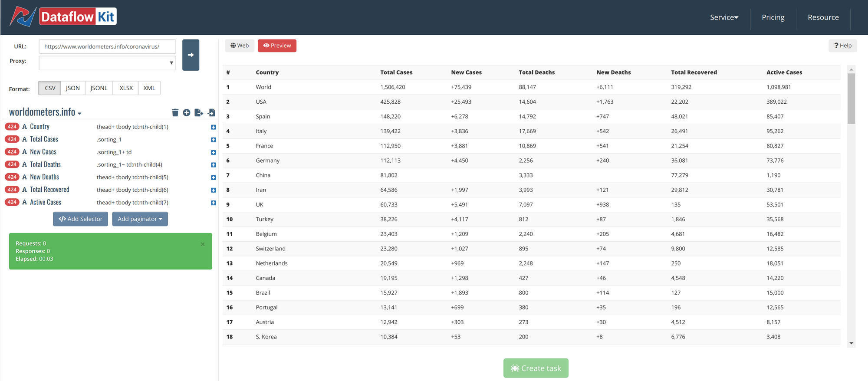Click the 'Netherlands' cell in the table
868x381 pixels.
[x=271, y=263]
